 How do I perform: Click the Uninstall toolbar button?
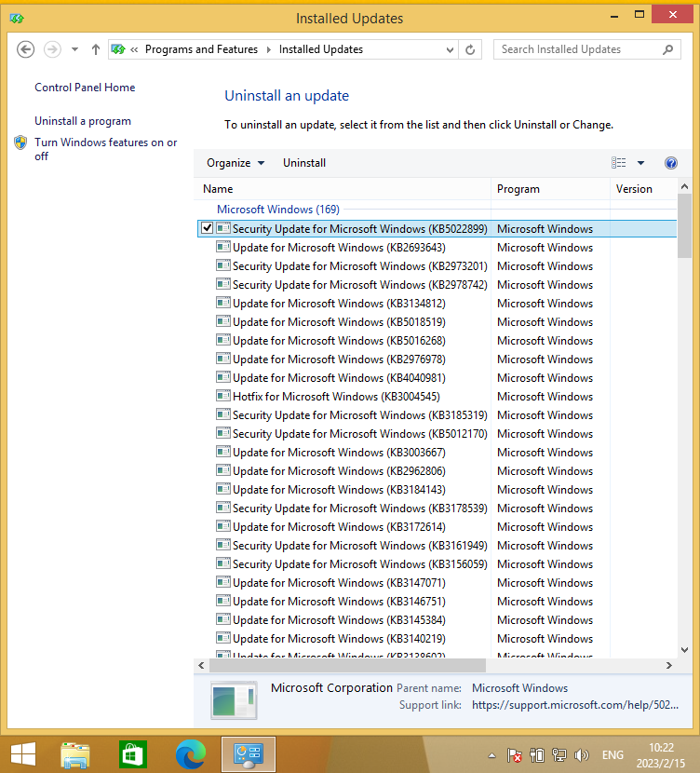point(304,163)
